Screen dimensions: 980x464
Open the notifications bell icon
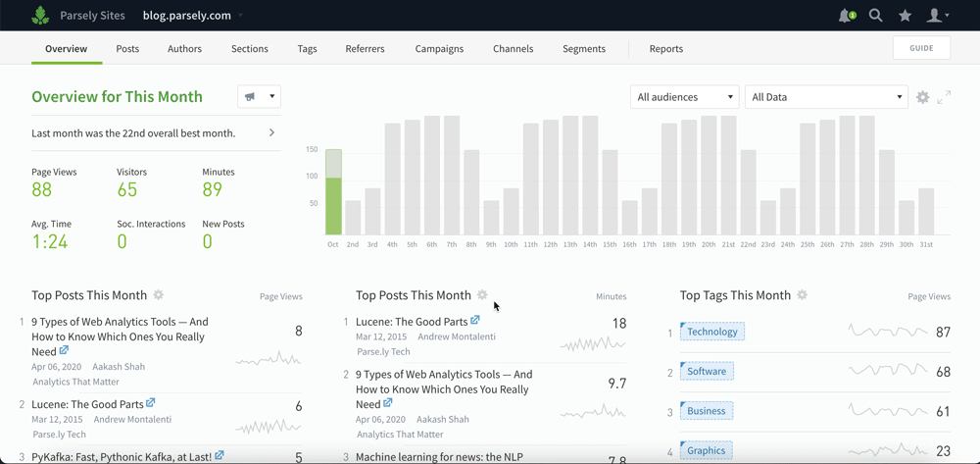click(x=847, y=16)
